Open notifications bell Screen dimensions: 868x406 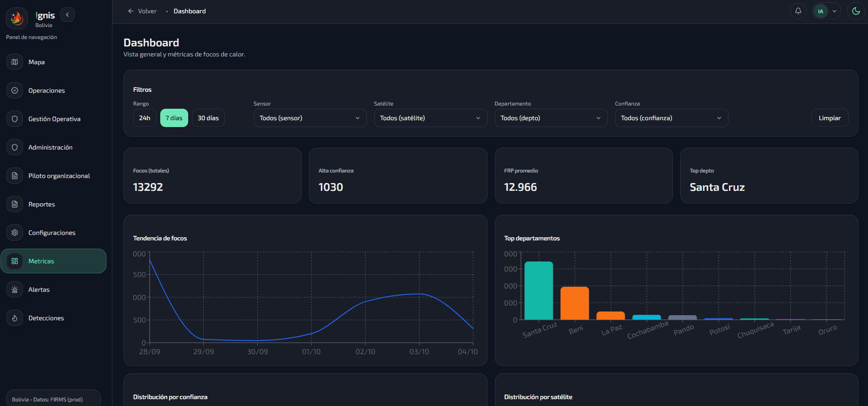coord(798,11)
